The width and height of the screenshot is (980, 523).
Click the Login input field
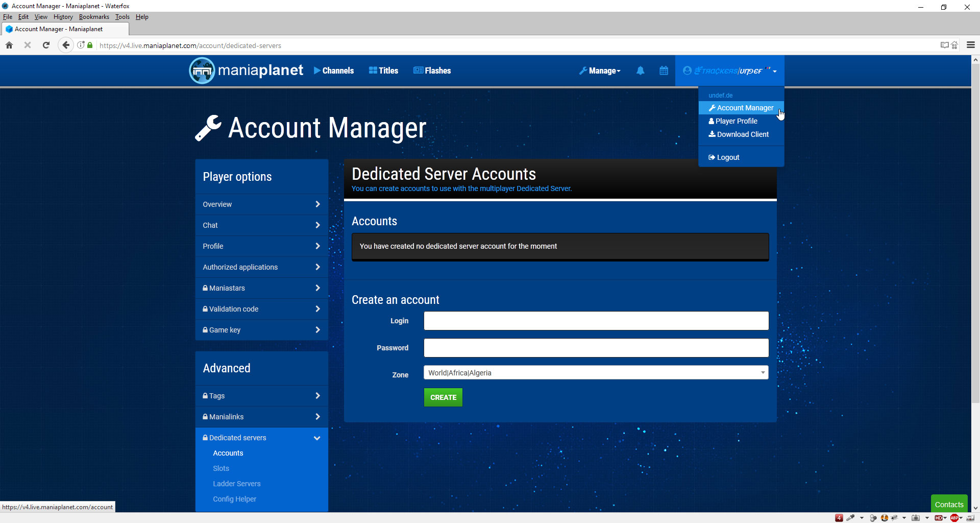(596, 321)
